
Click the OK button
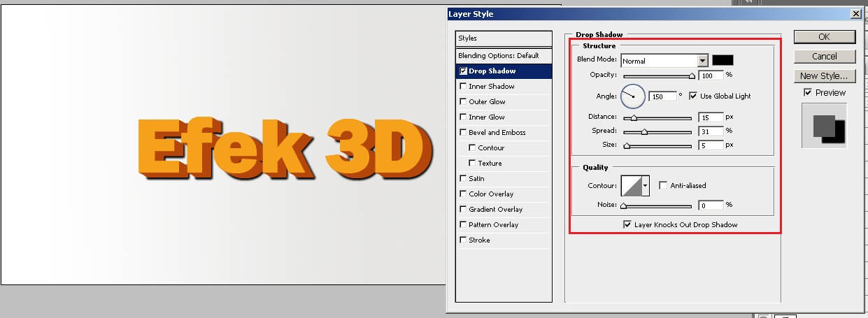pos(824,37)
